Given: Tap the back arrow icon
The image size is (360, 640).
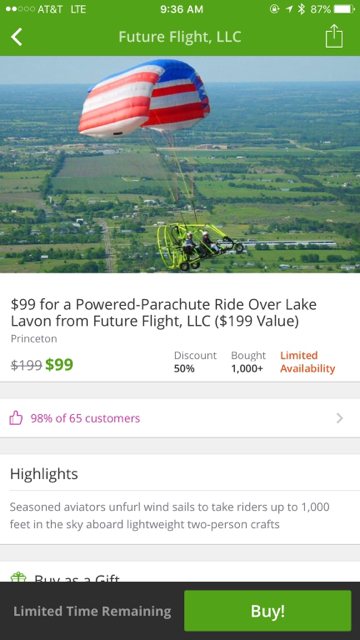Looking at the screenshot, I should pyautogui.click(x=16, y=37).
